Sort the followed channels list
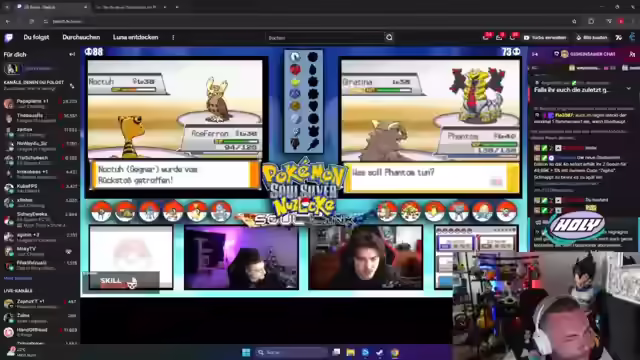640x360 pixels. (72, 86)
